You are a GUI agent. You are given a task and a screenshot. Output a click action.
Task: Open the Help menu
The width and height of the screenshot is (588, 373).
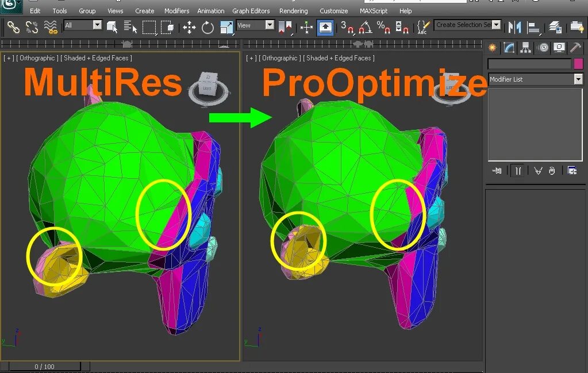[x=405, y=11]
